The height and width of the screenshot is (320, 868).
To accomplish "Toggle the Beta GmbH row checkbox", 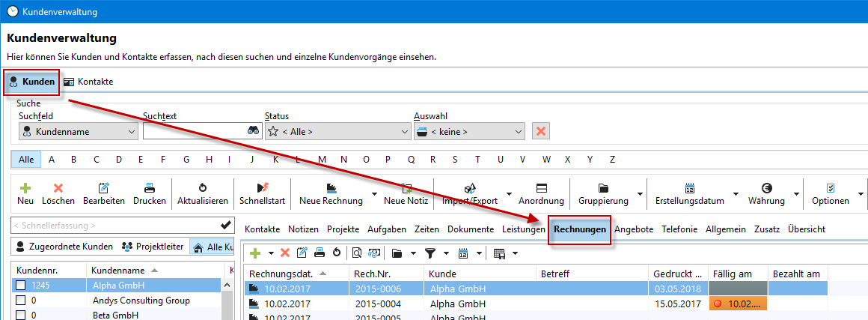I will tap(21, 315).
